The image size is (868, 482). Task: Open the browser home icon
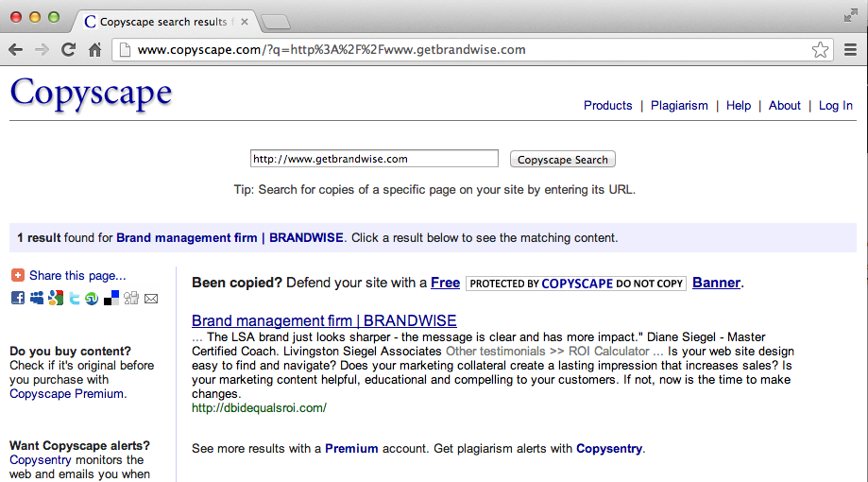[94, 50]
